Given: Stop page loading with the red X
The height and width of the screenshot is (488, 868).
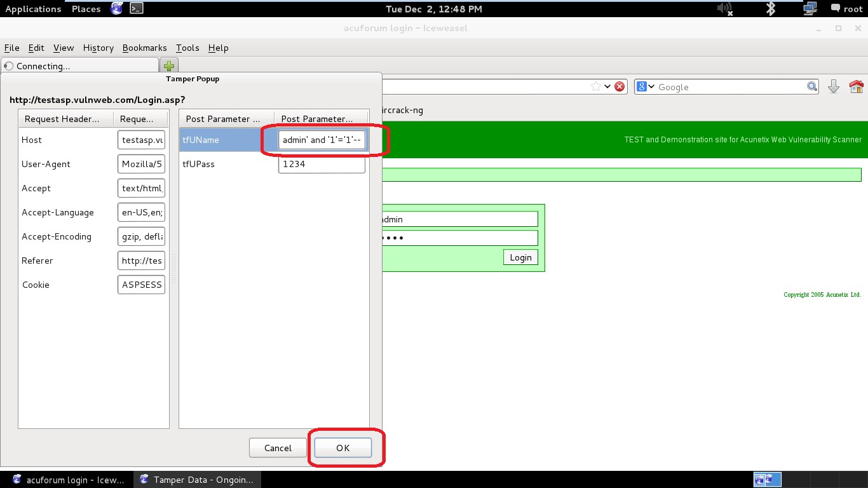Looking at the screenshot, I should pos(620,87).
